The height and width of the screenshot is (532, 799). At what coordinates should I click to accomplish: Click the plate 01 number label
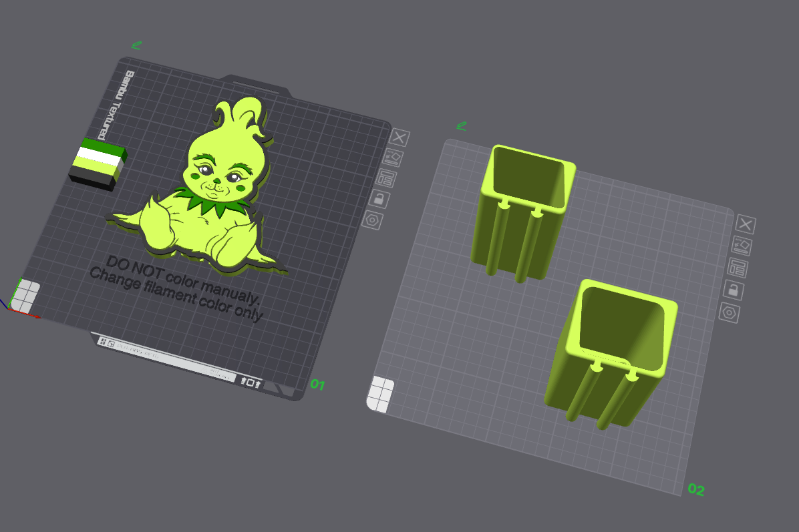pos(317,384)
